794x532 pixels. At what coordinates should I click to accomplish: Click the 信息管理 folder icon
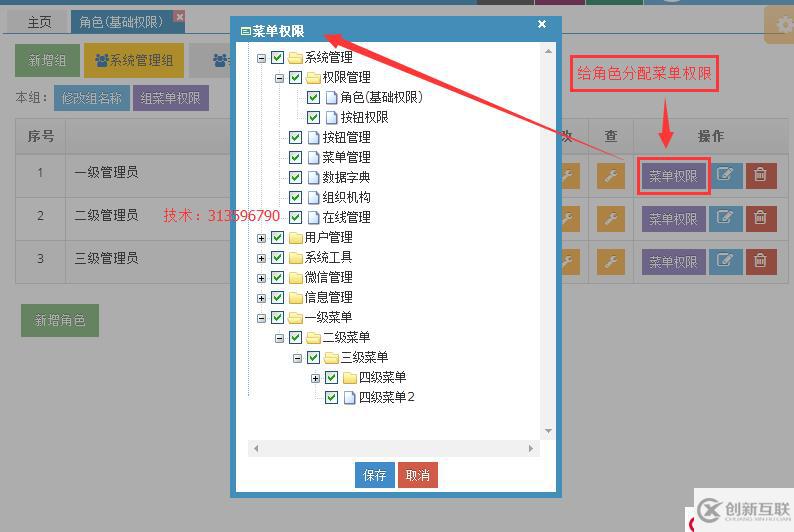click(x=295, y=298)
